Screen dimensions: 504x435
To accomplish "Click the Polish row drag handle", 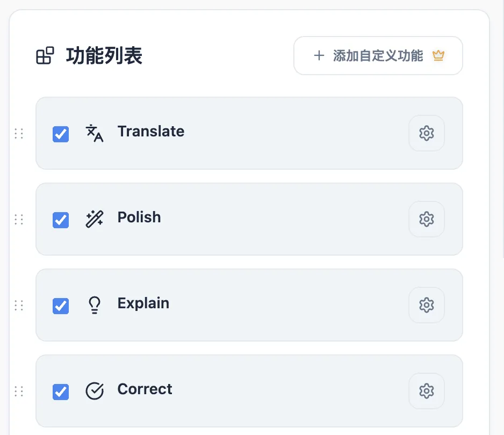I will (18, 219).
